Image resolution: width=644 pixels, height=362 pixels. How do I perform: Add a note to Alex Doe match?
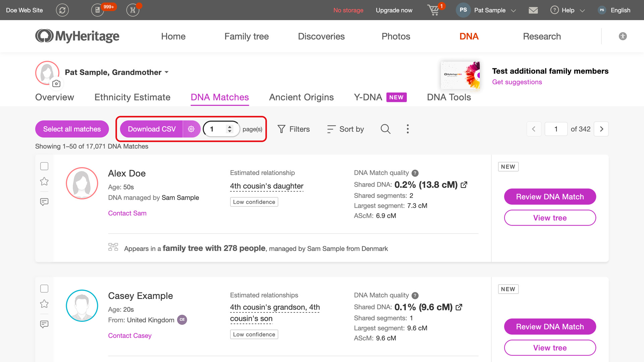pos(44,202)
